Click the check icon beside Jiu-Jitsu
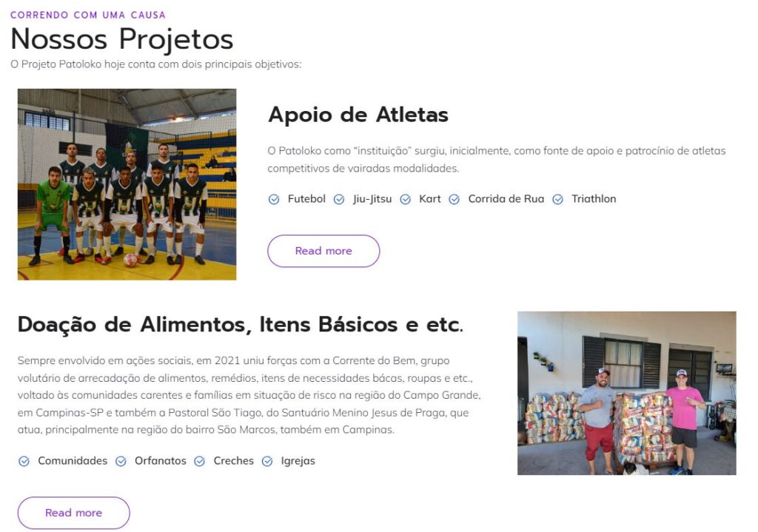758x532 pixels. point(339,200)
